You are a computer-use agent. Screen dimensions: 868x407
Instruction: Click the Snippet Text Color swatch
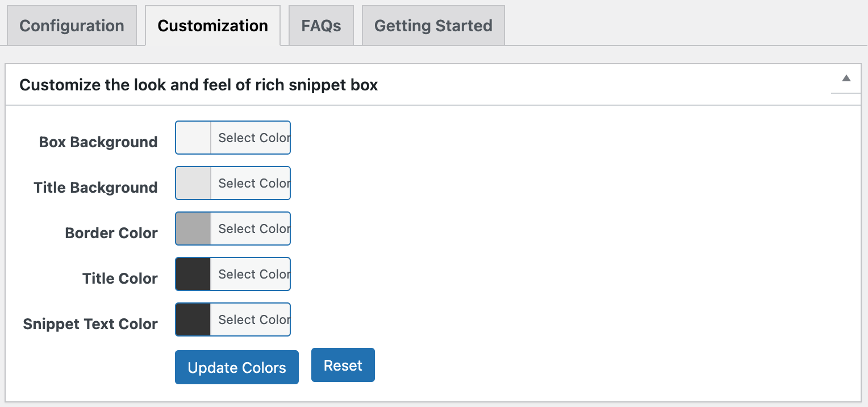pyautogui.click(x=193, y=319)
